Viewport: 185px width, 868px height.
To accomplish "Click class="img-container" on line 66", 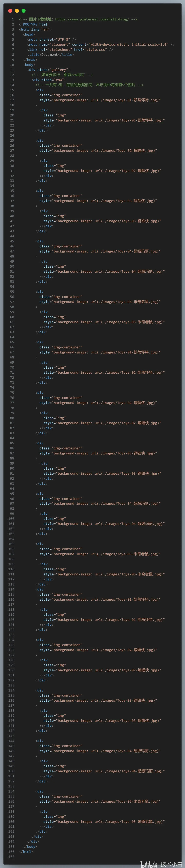I will [x=61, y=347].
